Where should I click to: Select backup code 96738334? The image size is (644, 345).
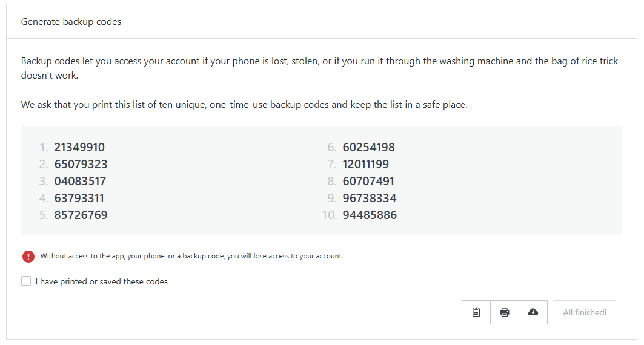tap(370, 198)
